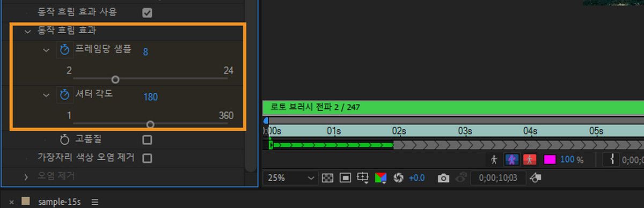Expand the 오염 제거 group
Screen dimensions: 644x208
(26, 176)
